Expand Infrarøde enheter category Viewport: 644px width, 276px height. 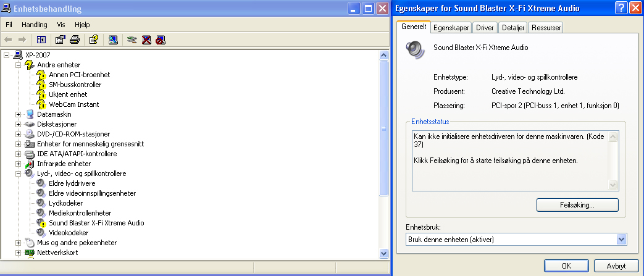pyautogui.click(x=18, y=164)
